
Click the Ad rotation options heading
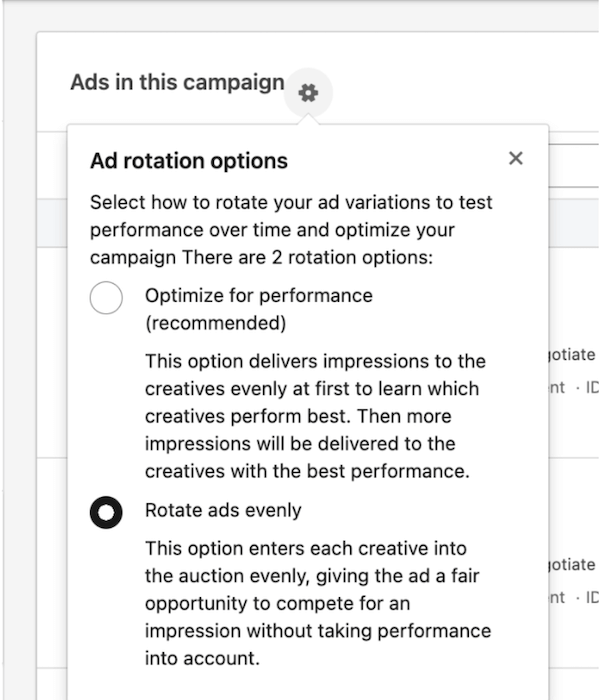click(x=189, y=160)
